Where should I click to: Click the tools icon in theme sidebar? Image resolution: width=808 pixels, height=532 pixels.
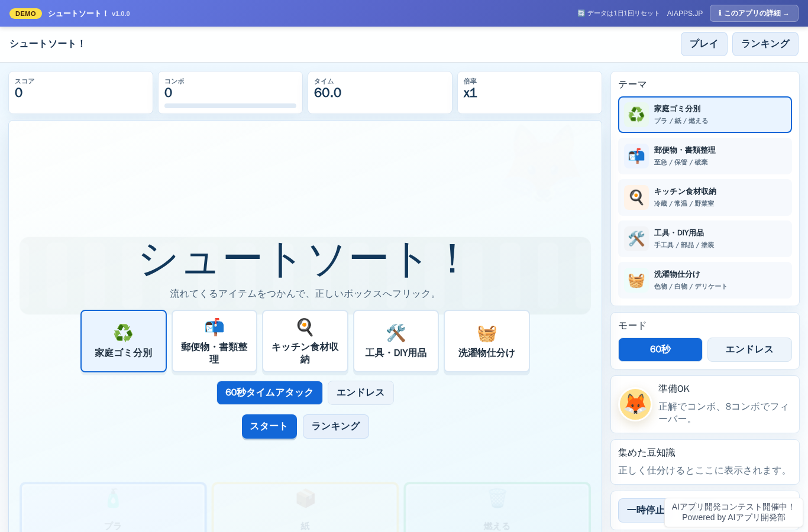coord(636,239)
